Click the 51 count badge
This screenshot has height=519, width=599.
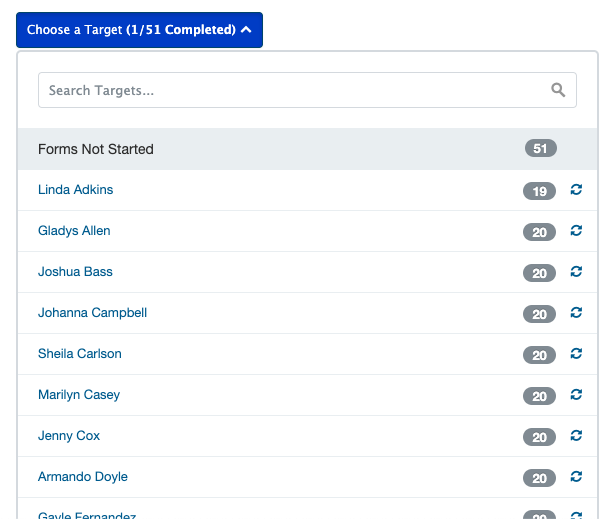coord(541,148)
